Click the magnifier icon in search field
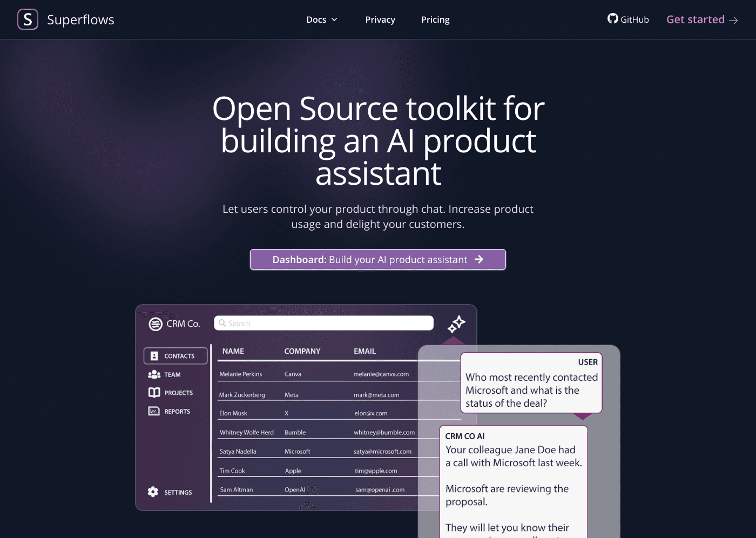Viewport: 756px width, 538px height. pyautogui.click(x=222, y=323)
